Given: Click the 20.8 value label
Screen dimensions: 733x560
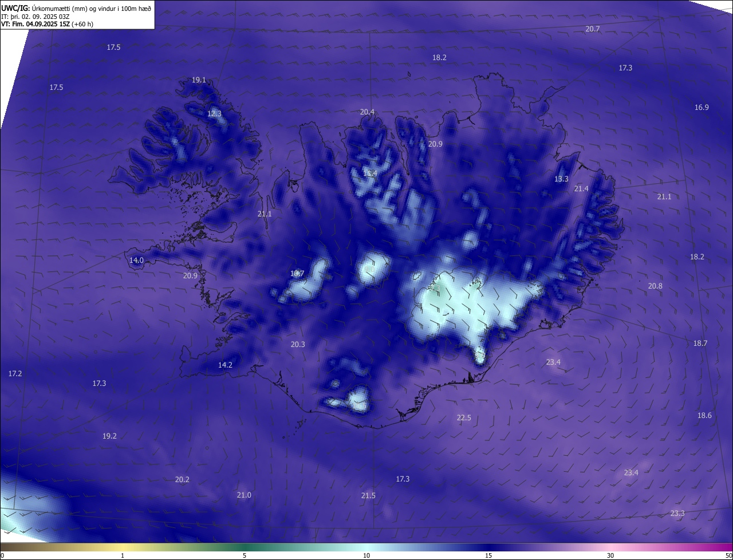Looking at the screenshot, I should pos(655,286).
